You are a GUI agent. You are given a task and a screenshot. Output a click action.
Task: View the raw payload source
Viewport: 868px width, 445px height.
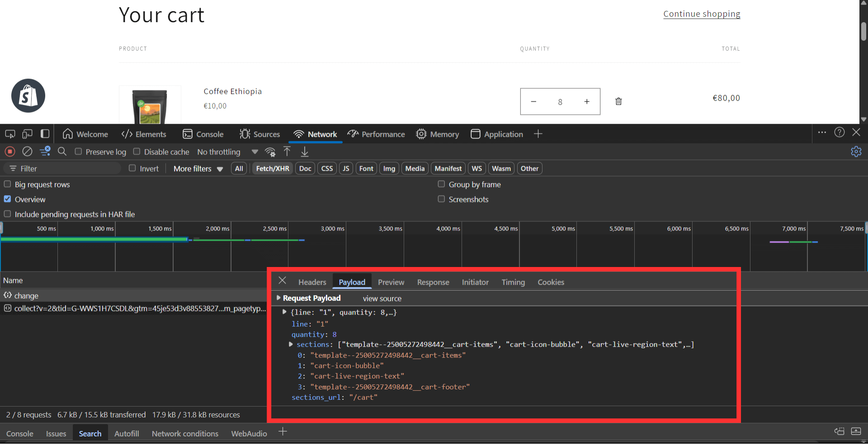[382, 298]
